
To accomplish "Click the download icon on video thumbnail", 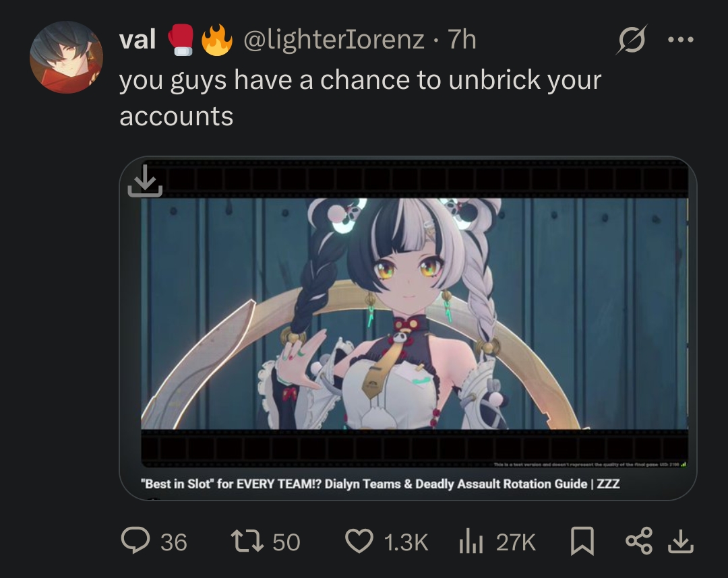I will click(145, 181).
